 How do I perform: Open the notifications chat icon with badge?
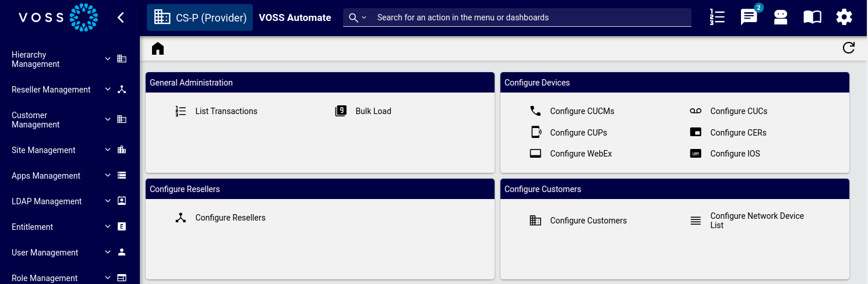point(749,17)
